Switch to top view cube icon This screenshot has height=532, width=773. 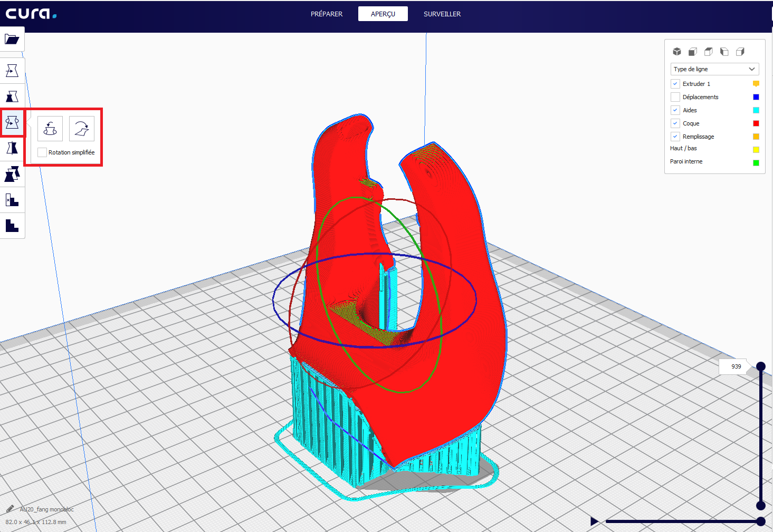click(x=709, y=52)
